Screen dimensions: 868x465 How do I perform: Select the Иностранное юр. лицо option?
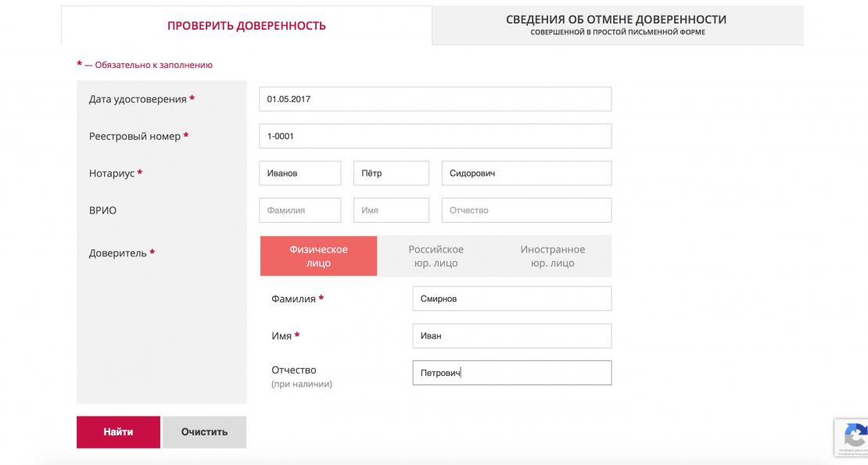pyautogui.click(x=552, y=256)
